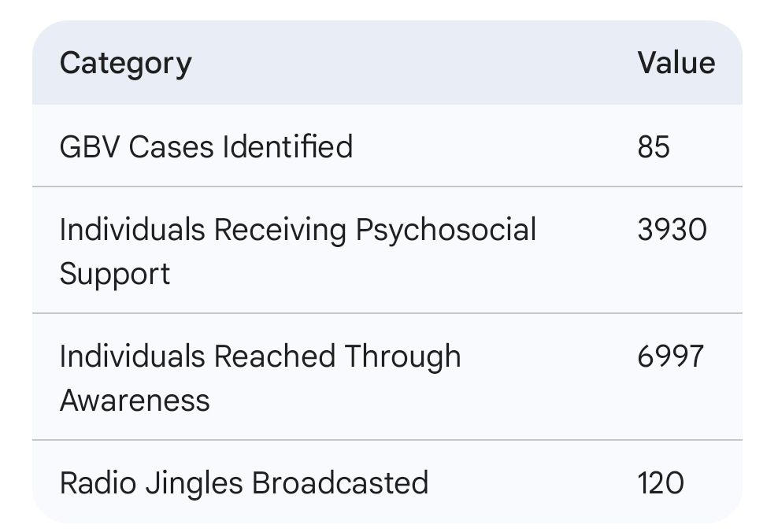Click the word Support

point(115,274)
